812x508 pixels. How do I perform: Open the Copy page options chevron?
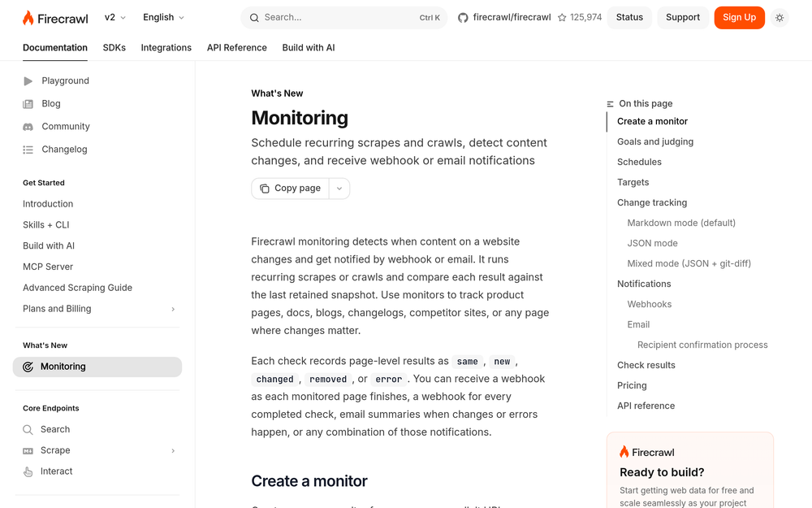point(339,189)
